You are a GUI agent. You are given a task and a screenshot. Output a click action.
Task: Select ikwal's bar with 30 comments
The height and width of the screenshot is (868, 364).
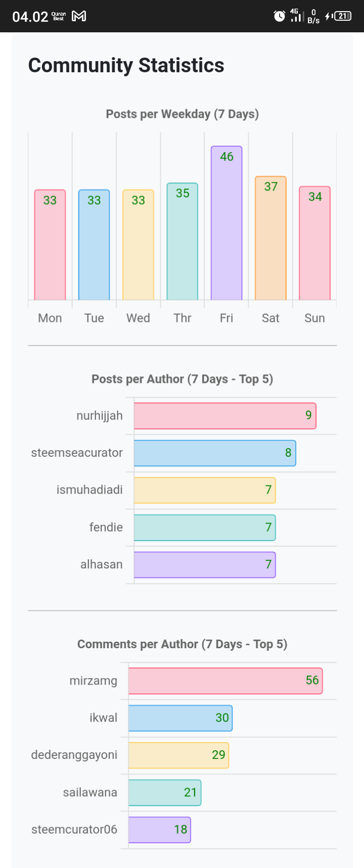coord(180,718)
